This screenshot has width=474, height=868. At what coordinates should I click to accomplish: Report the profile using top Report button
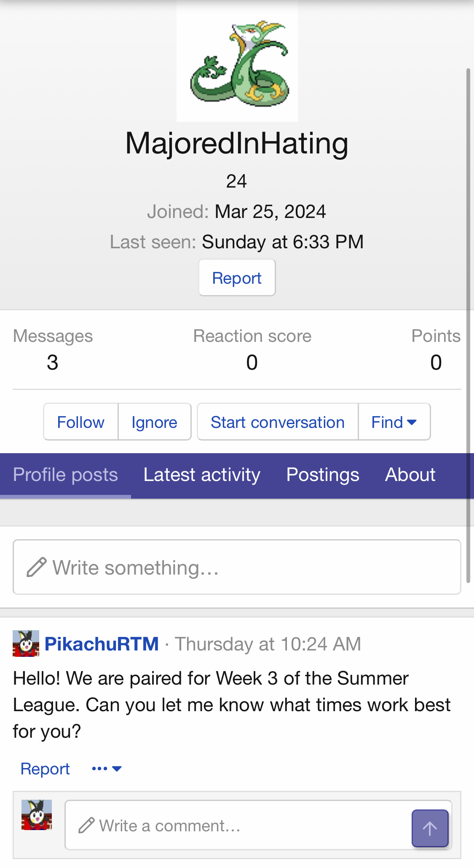237,278
